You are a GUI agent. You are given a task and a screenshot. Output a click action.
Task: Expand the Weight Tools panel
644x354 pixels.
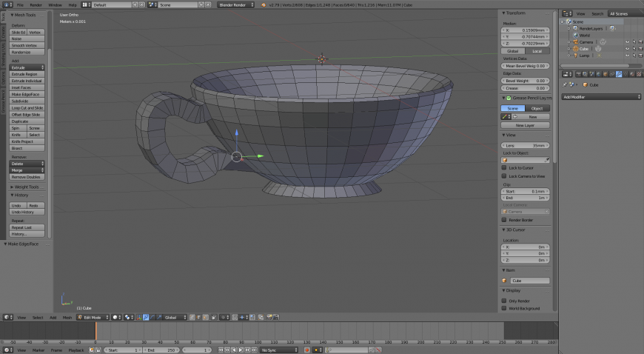point(12,187)
